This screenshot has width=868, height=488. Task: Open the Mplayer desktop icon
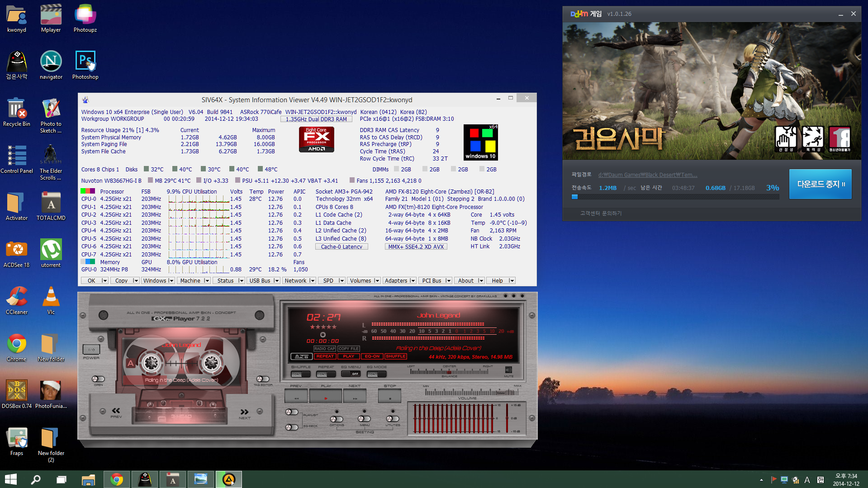[51, 19]
